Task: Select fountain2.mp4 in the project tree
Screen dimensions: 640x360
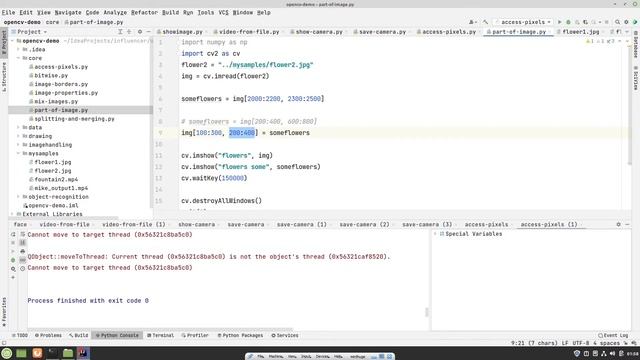Action: [x=56, y=180]
